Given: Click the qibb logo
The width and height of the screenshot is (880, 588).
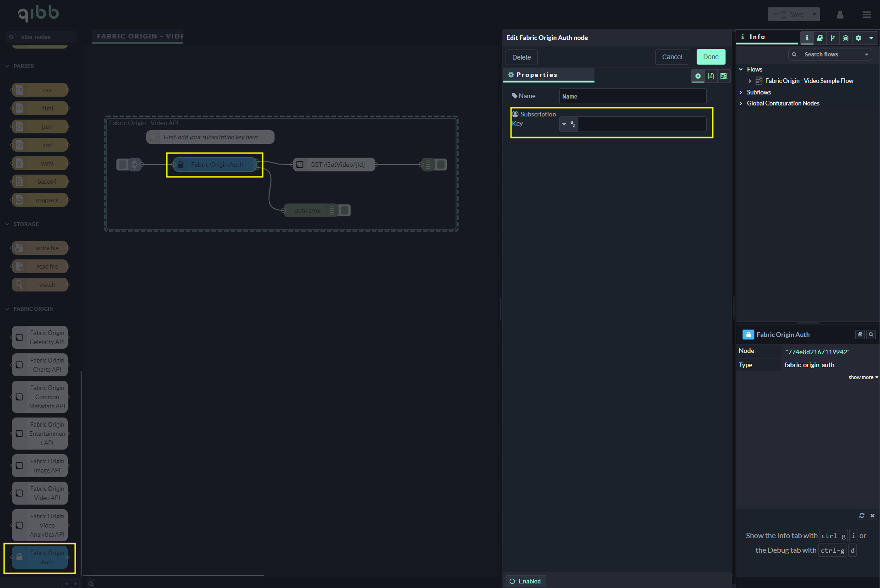Looking at the screenshot, I should point(38,14).
